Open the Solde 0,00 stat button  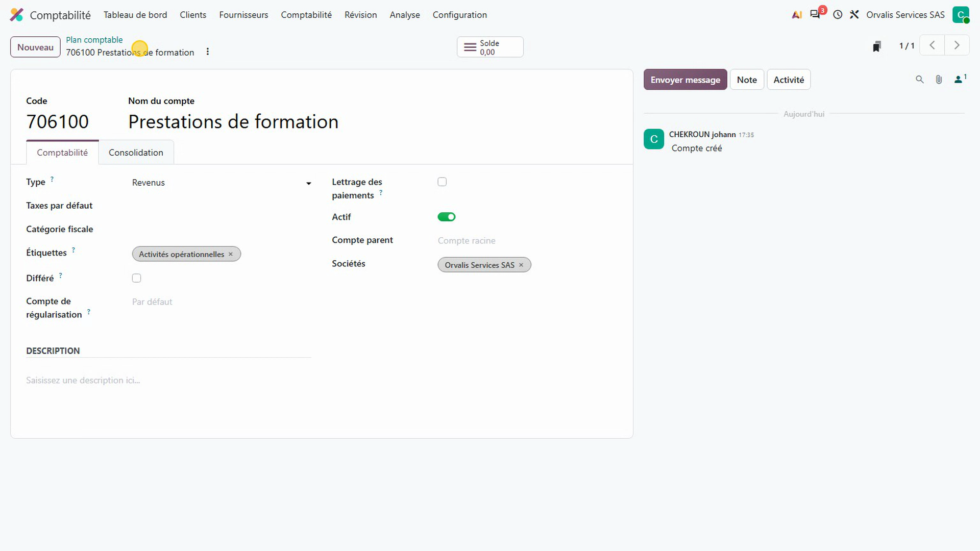coord(490,47)
